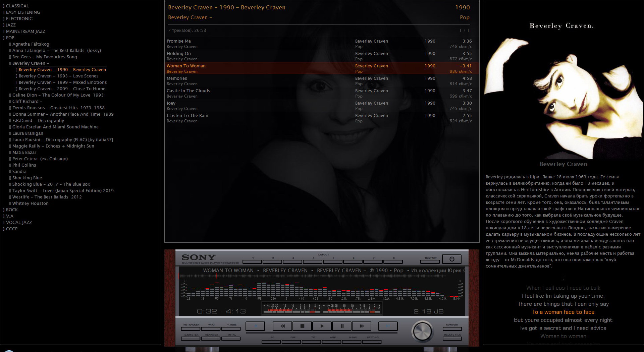Click the RESTART button
Image resolution: width=644 pixels, height=352 pixels.
(430, 261)
